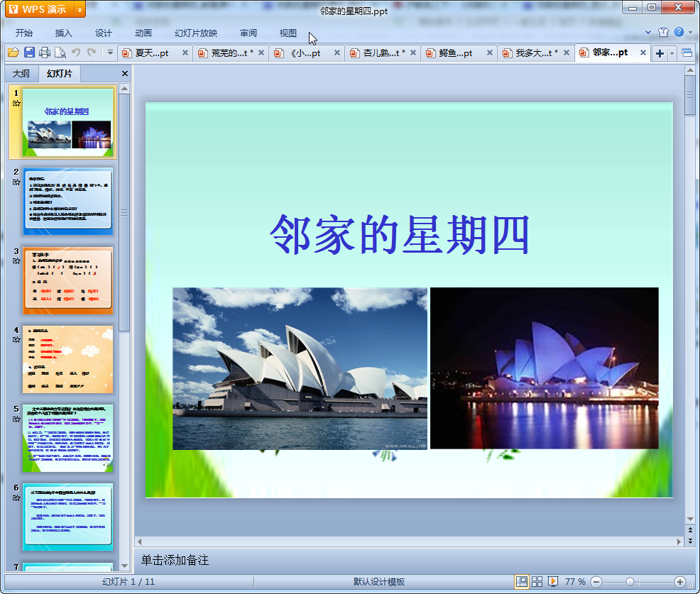Switch to Slide Sorter view
Viewport: 700px width, 594px height.
pyautogui.click(x=537, y=582)
